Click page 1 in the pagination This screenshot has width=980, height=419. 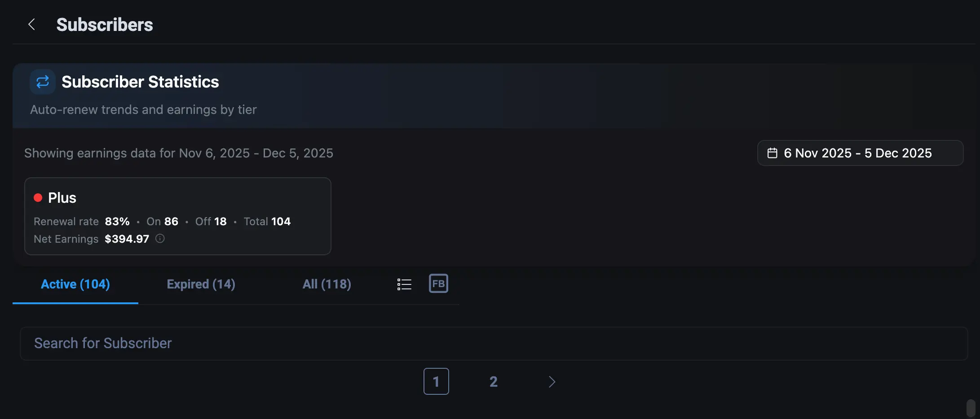click(x=436, y=381)
